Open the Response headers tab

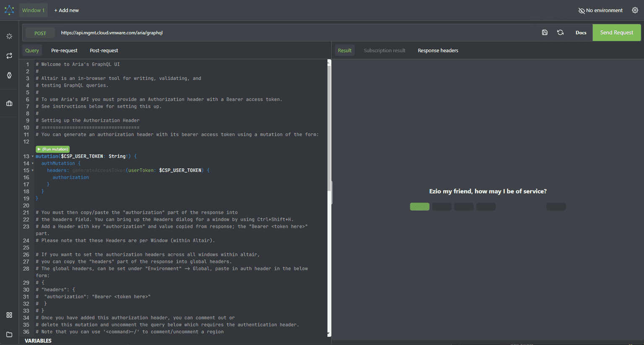coord(438,50)
